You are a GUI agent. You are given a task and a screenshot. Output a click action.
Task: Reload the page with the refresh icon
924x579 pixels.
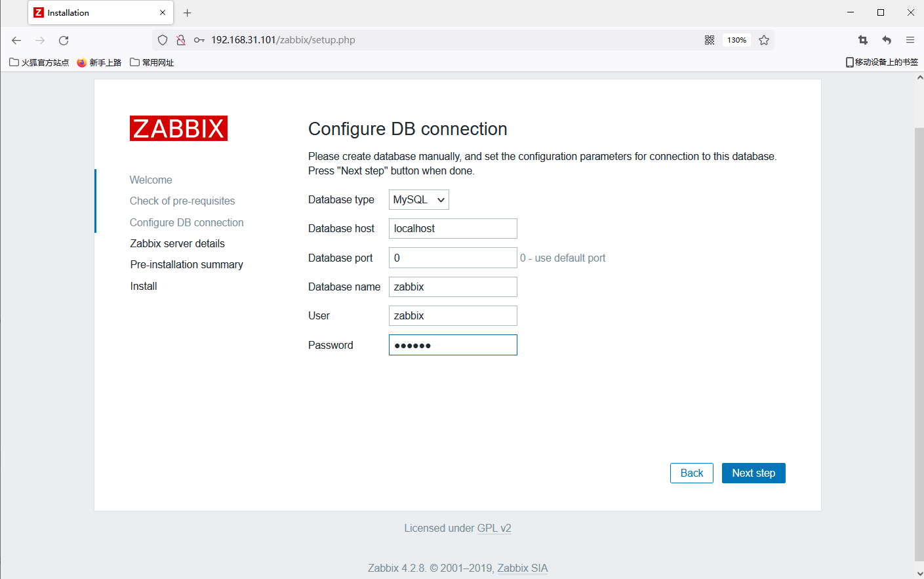coord(63,40)
